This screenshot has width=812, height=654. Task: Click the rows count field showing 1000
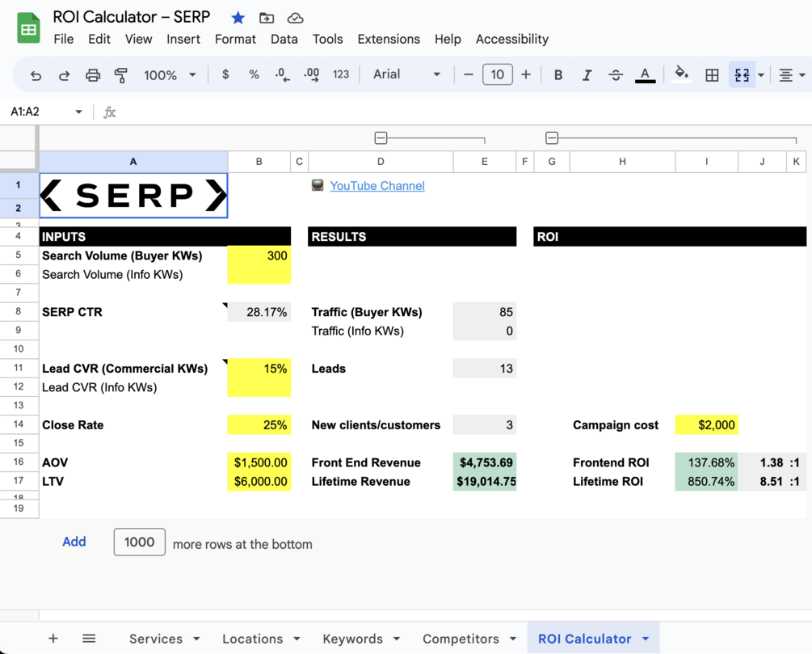click(139, 542)
